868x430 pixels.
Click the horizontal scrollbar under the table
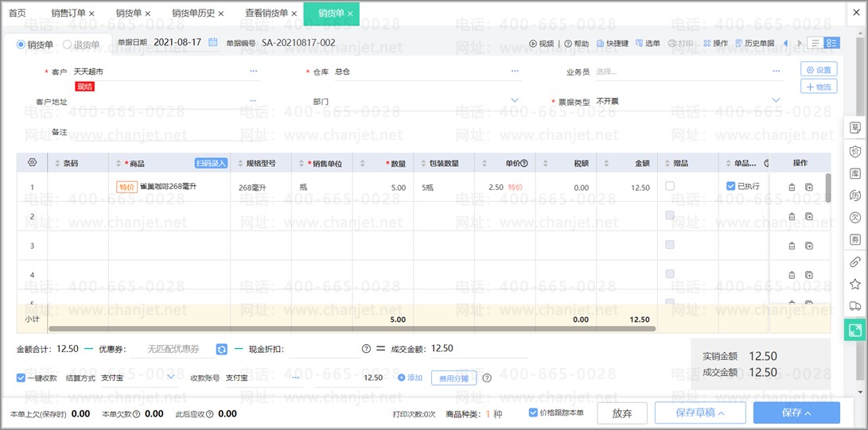point(352,329)
